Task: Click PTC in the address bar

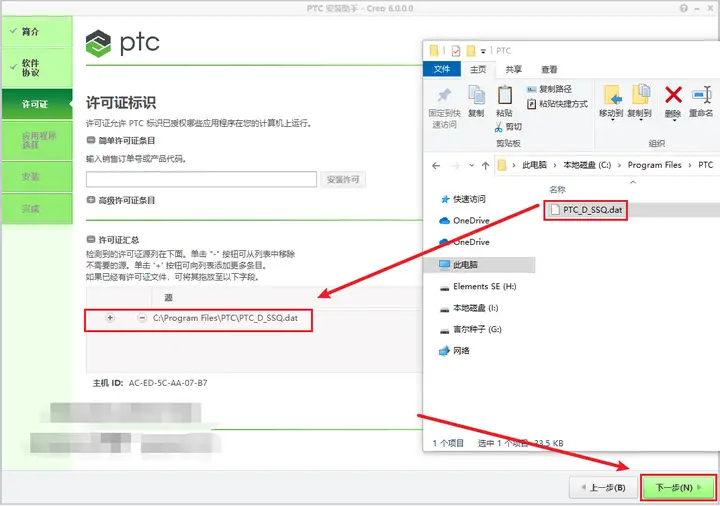Action: 705,165
